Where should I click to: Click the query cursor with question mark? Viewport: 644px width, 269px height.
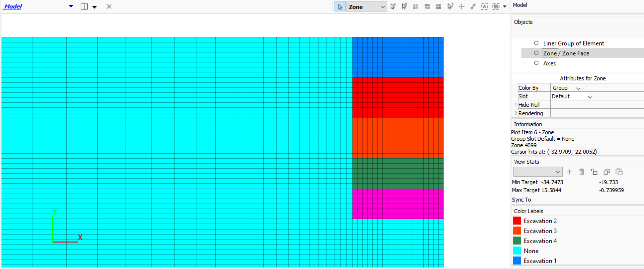click(x=450, y=6)
